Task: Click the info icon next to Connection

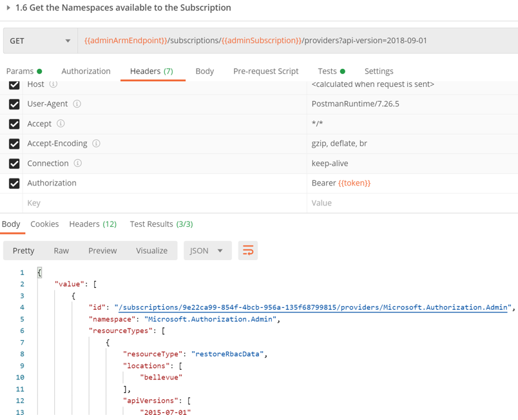Action: (x=77, y=163)
